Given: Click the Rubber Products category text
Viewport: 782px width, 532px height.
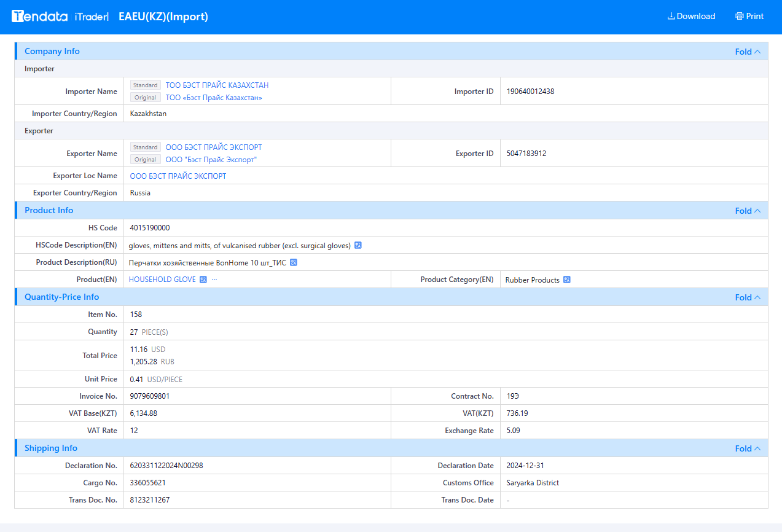Looking at the screenshot, I should point(533,280).
